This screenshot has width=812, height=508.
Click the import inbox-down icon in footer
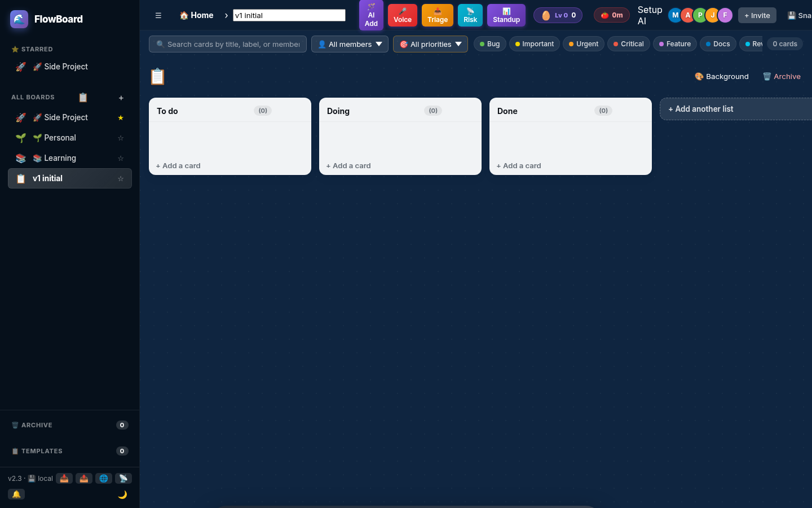tap(64, 479)
